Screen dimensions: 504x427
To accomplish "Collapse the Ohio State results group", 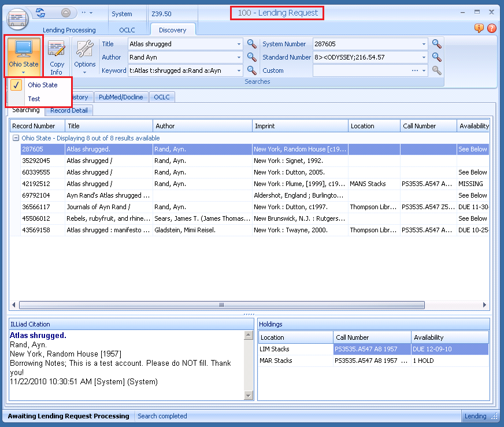I will (16, 138).
